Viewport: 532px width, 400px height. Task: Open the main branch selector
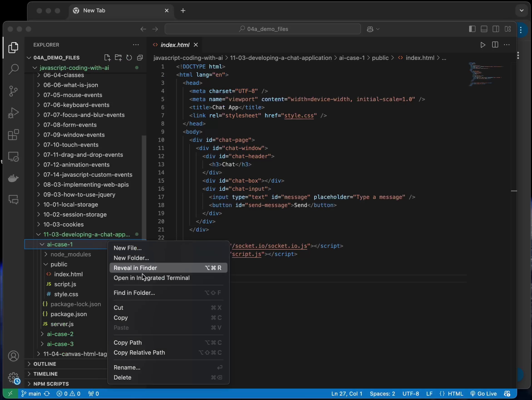tap(31, 393)
